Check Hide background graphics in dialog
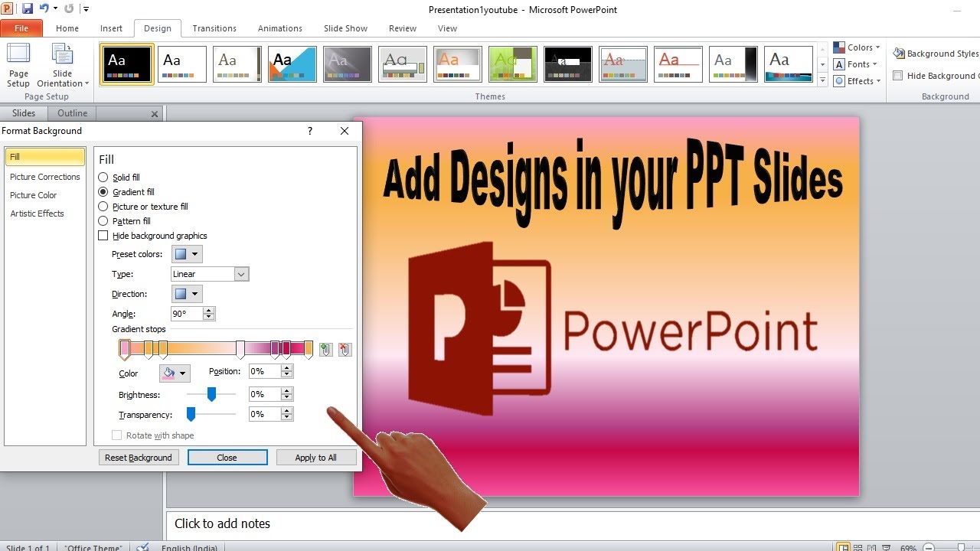This screenshot has height=551, width=980. [x=103, y=236]
